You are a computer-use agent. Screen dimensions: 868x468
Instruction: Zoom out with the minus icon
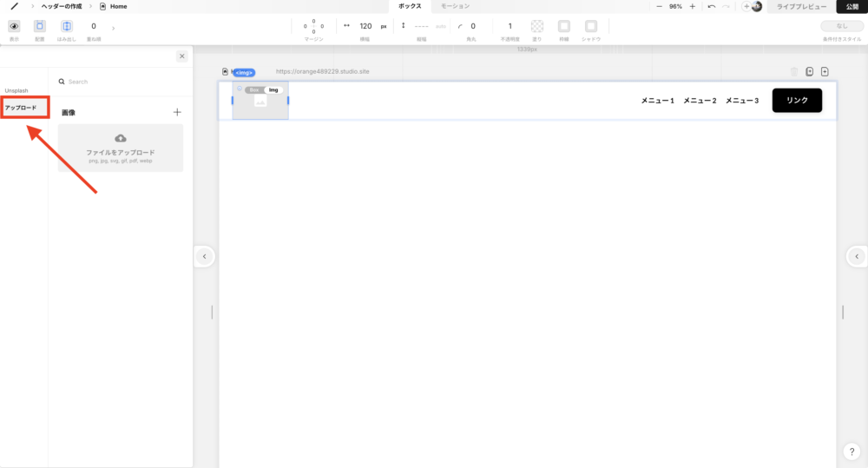pyautogui.click(x=659, y=7)
